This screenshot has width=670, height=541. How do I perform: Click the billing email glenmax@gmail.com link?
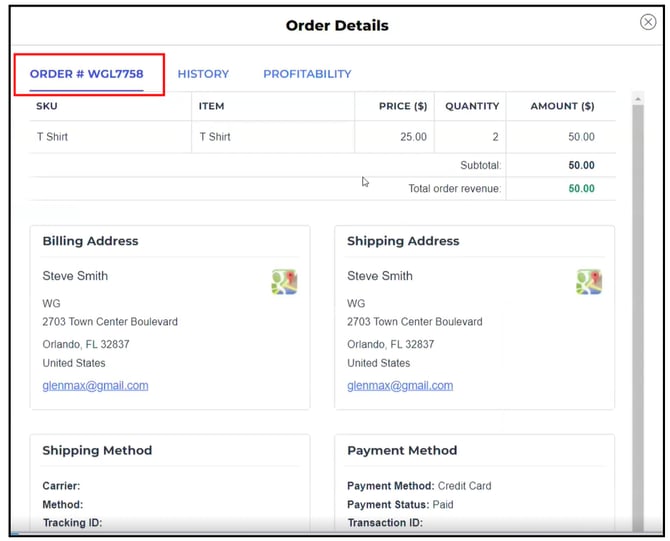tap(95, 386)
